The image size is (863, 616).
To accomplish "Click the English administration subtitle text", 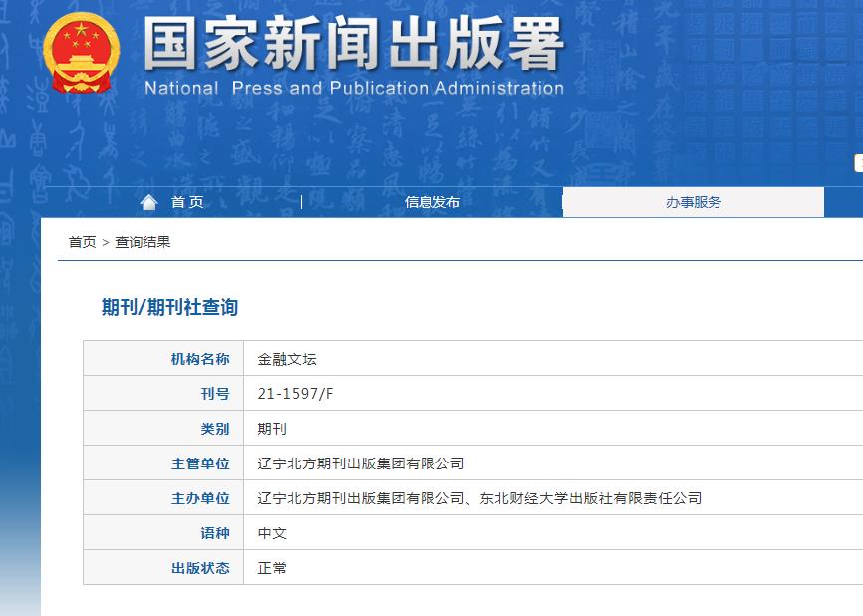I will (354, 88).
